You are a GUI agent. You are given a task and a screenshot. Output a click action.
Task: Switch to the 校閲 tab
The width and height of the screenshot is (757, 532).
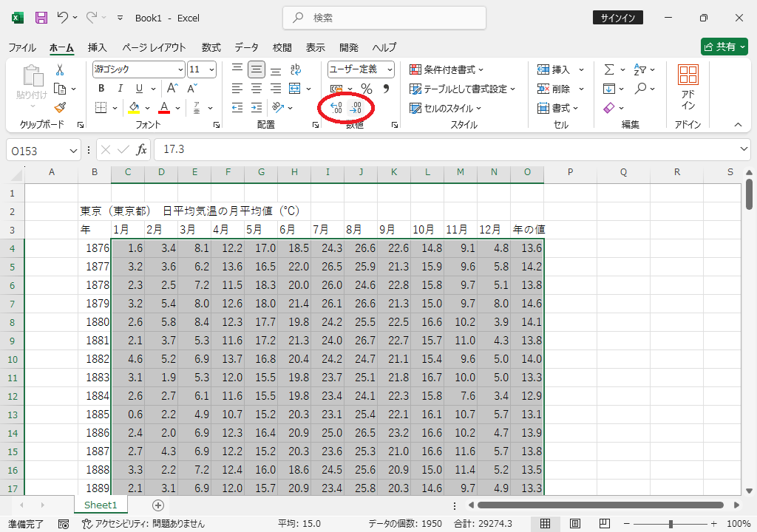tap(282, 47)
